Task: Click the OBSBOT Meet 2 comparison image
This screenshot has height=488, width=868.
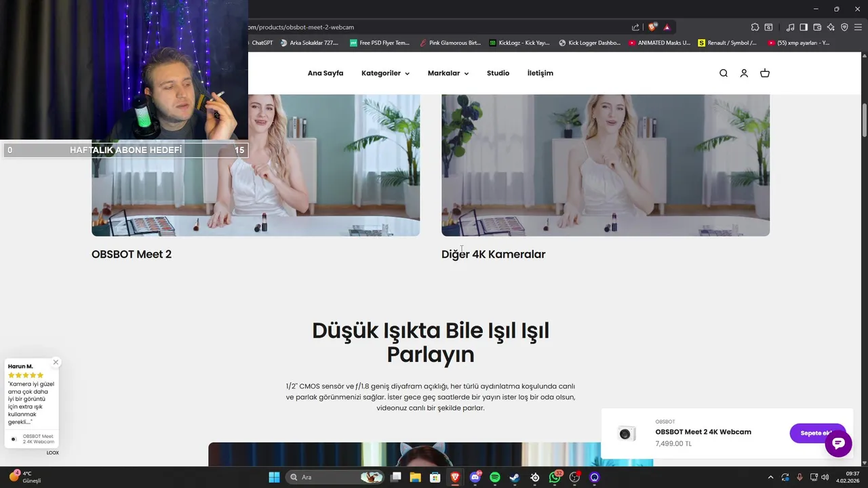Action: pos(256,165)
